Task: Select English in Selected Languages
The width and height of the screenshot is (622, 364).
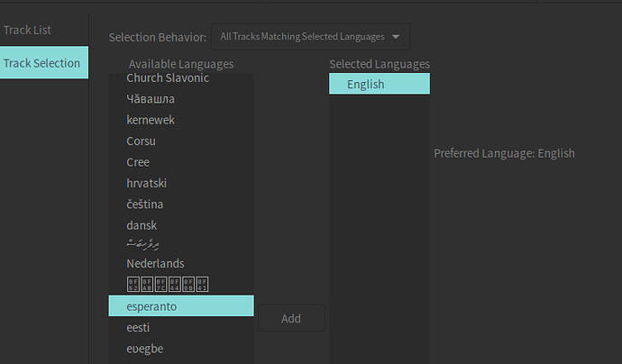Action: [379, 85]
